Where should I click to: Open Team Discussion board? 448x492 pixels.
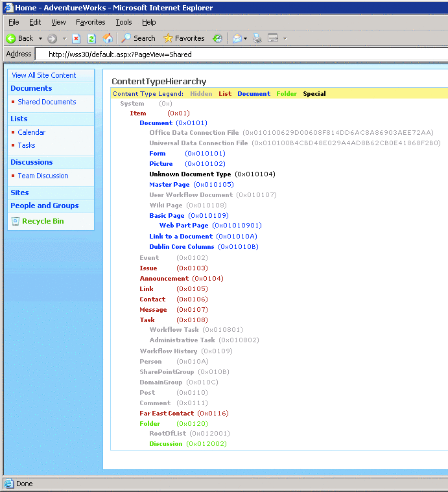coord(43,176)
